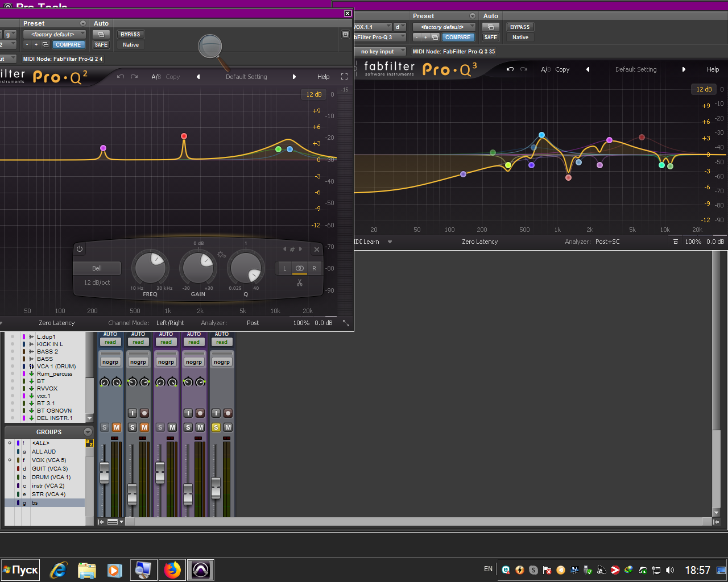Select Rum_percuss track in track list
This screenshot has height=582, width=728.
pyautogui.click(x=55, y=374)
